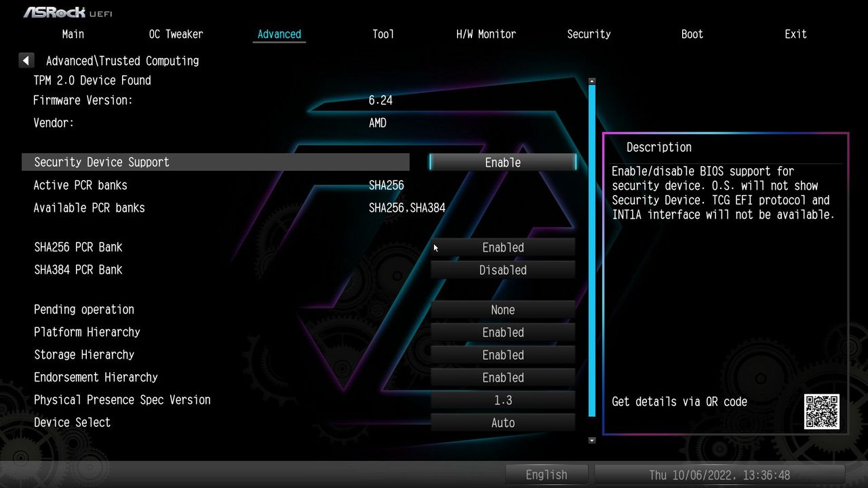Viewport: 868px width, 488px height.
Task: Select the Device Select label
Action: pos(72,422)
